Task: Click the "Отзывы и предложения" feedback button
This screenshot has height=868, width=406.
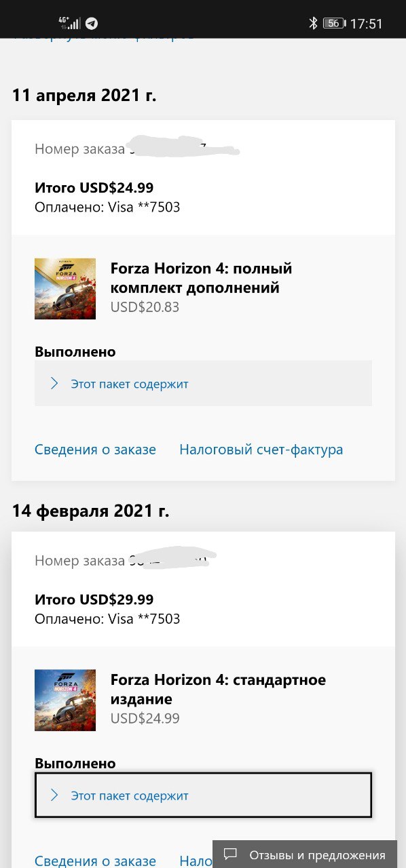Action: coord(309,854)
